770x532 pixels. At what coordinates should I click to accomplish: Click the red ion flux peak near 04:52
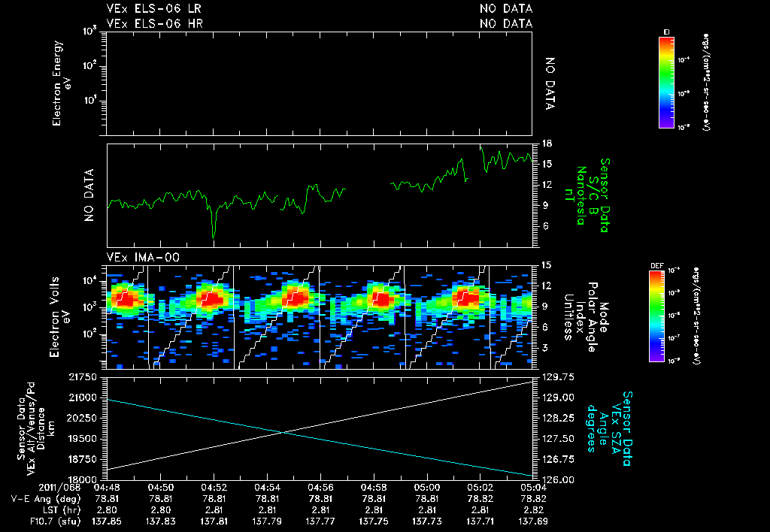[x=211, y=298]
